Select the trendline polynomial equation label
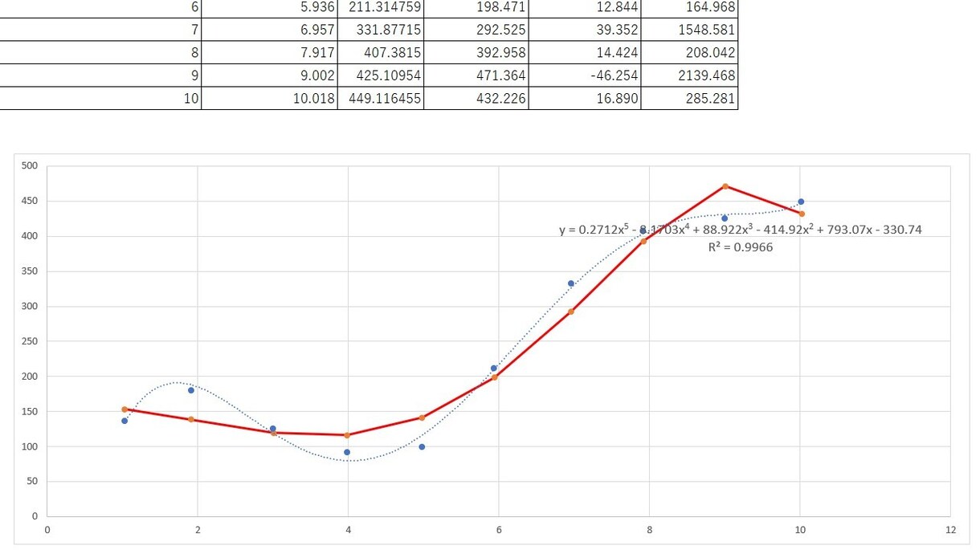 [x=741, y=230]
